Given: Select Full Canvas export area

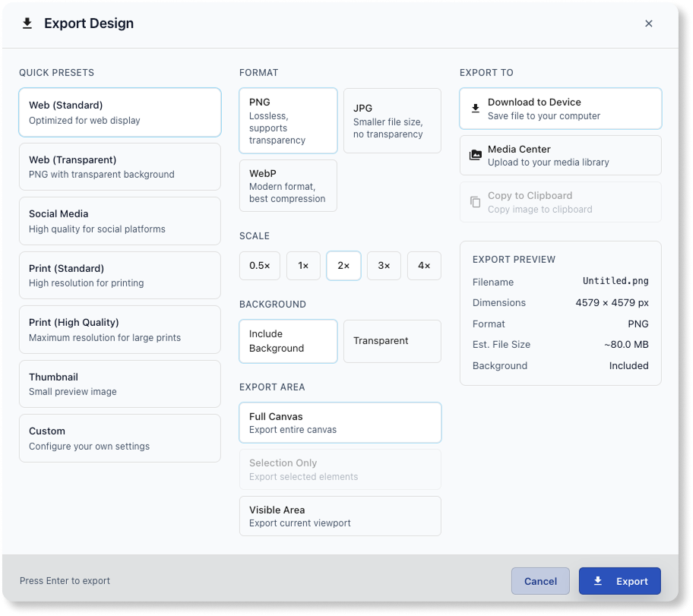Looking at the screenshot, I should click(x=340, y=422).
